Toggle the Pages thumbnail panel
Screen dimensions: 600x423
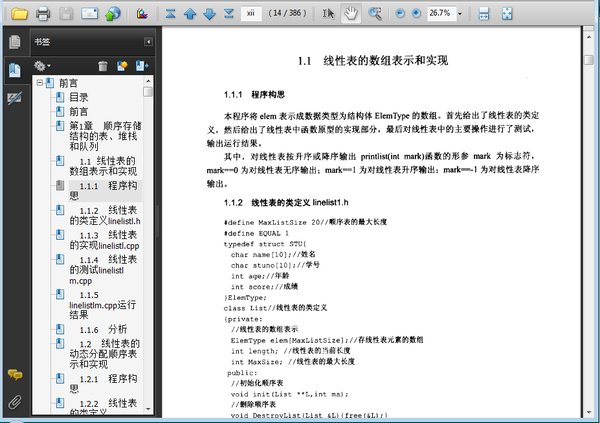(x=14, y=43)
